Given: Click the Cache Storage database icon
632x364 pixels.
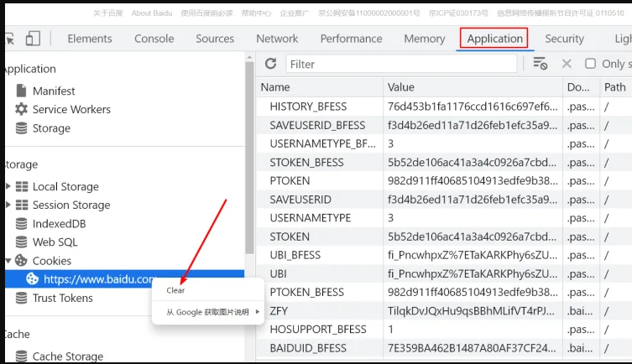Looking at the screenshot, I should (21, 356).
